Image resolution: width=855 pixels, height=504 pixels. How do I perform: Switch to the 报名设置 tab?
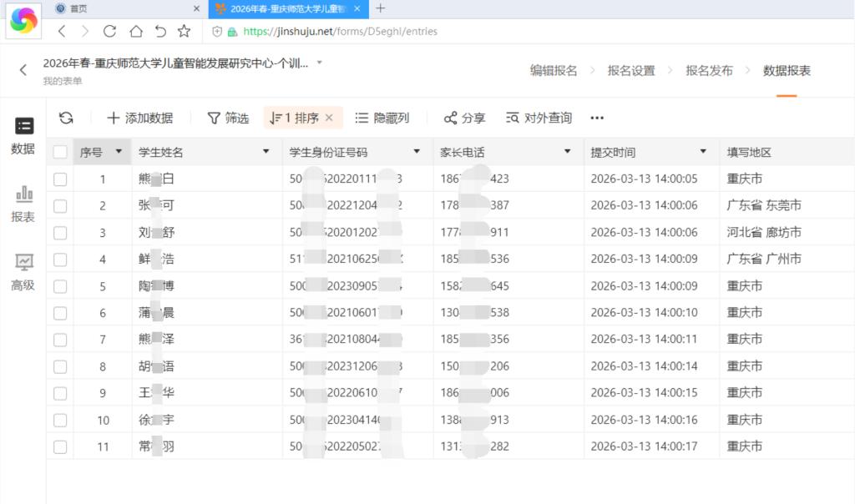coord(631,70)
